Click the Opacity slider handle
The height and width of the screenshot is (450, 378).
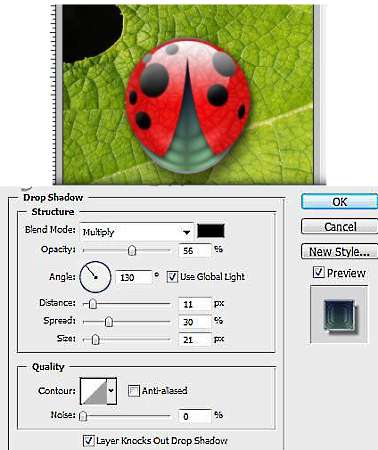click(x=132, y=250)
